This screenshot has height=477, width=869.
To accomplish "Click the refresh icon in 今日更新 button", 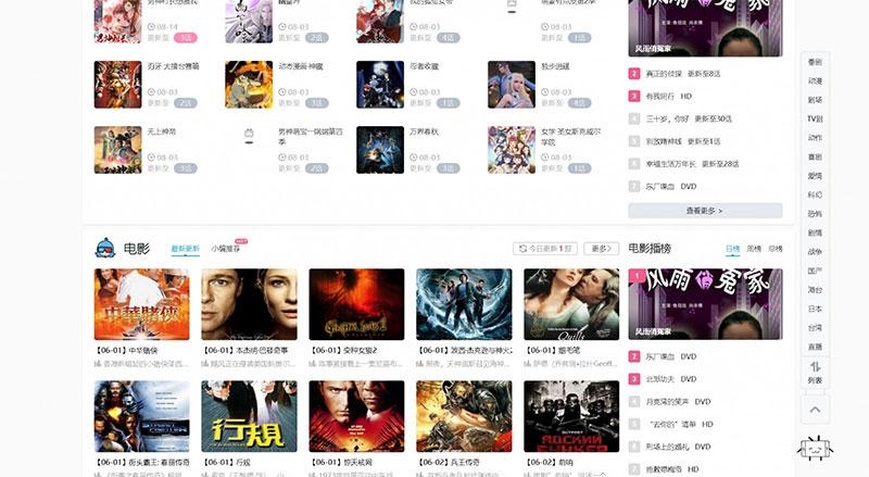I will 523,249.
